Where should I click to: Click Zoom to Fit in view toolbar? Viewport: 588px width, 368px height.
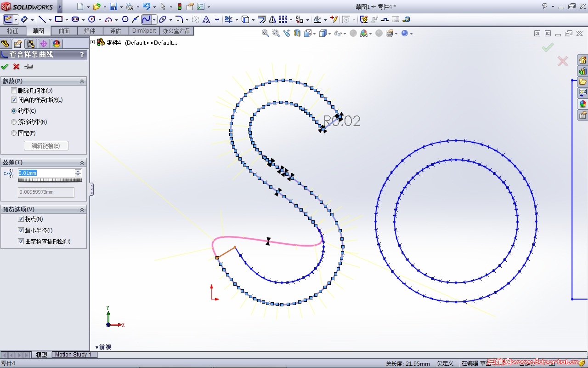[x=265, y=33]
